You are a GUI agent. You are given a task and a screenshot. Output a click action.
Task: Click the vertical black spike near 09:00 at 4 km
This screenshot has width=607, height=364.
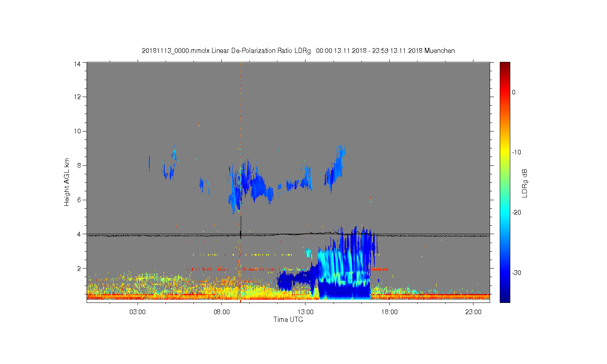[241, 227]
